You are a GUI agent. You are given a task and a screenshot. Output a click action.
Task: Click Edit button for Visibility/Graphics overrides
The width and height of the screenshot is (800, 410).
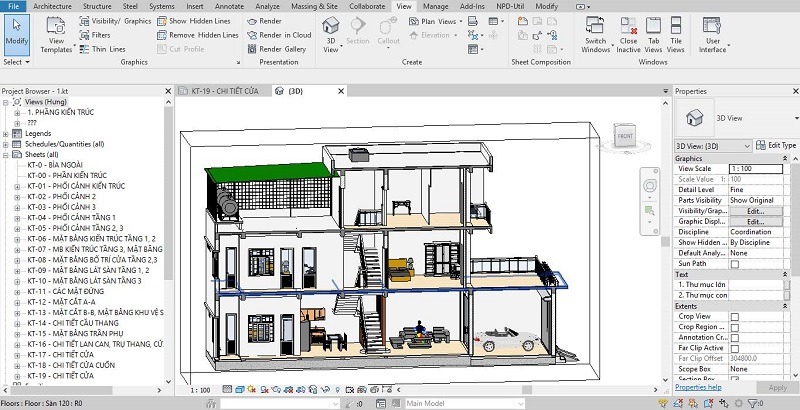(756, 211)
